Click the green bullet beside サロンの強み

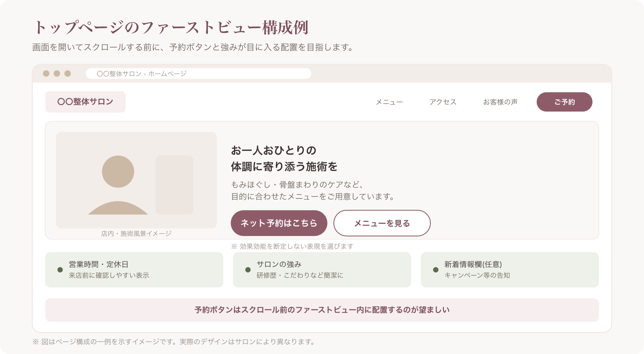pyautogui.click(x=248, y=270)
